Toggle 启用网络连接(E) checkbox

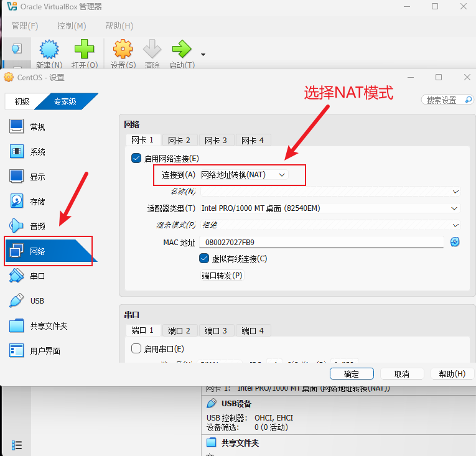[x=136, y=158]
